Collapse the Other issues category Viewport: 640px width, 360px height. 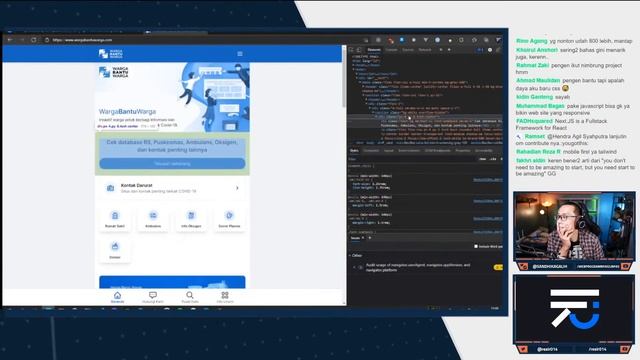click(350, 256)
